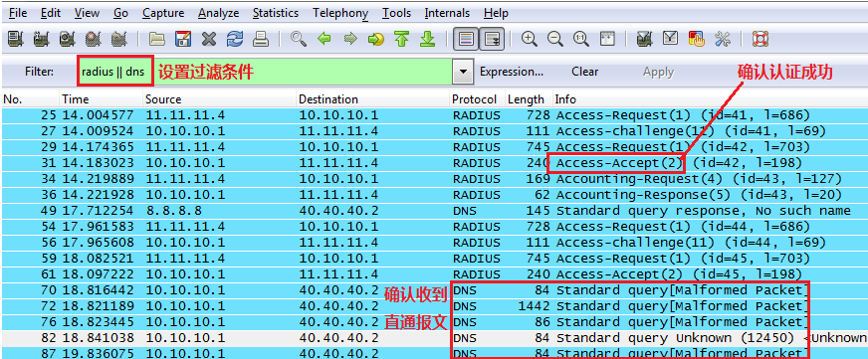Open capture options toolbar icon
The image size is (868, 359).
(42, 39)
